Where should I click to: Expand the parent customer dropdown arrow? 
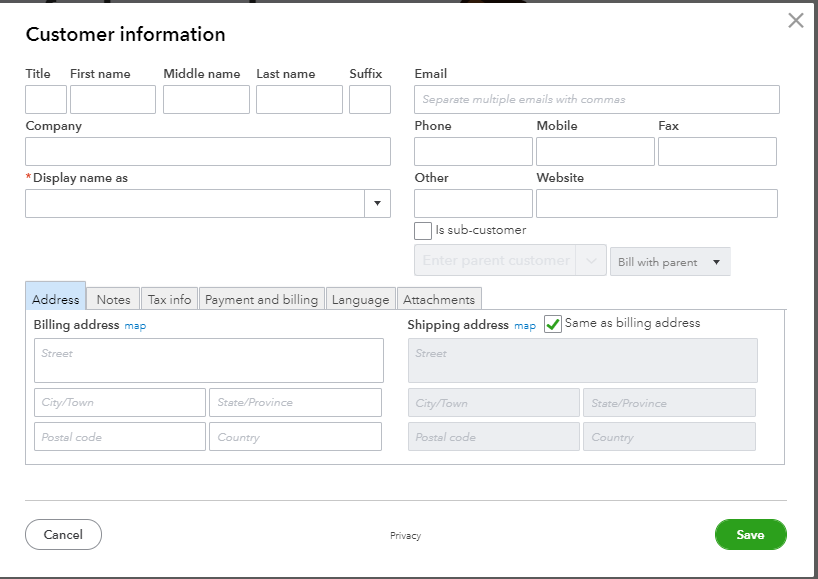tap(591, 261)
